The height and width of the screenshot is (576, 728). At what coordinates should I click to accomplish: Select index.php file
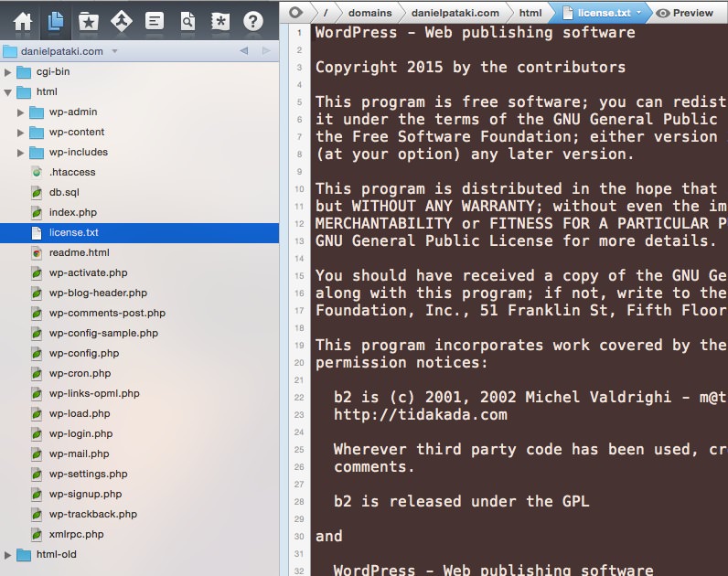click(x=139, y=213)
